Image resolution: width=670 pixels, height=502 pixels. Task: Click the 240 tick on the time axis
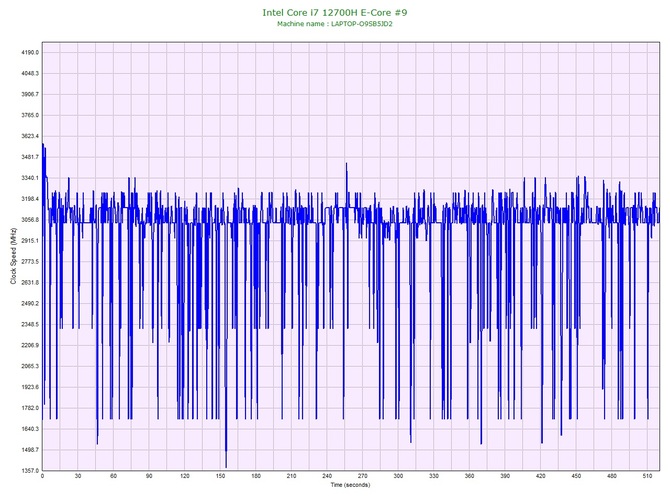(x=327, y=476)
